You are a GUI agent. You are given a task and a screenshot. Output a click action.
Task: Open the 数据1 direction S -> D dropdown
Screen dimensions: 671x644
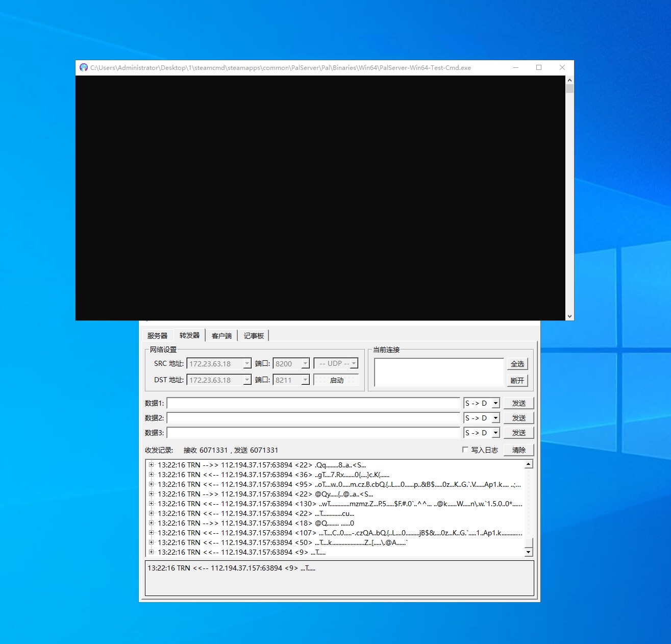pos(495,403)
